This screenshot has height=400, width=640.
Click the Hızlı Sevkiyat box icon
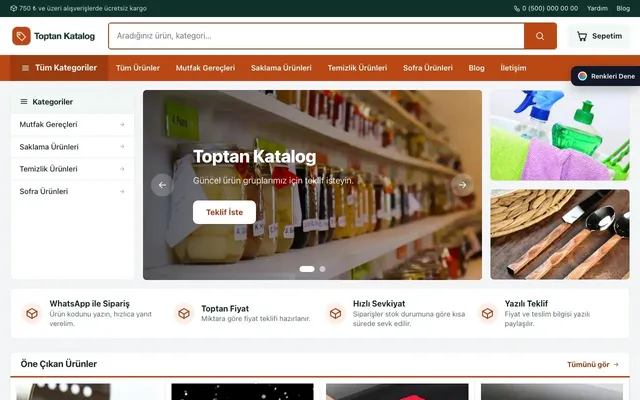(336, 313)
